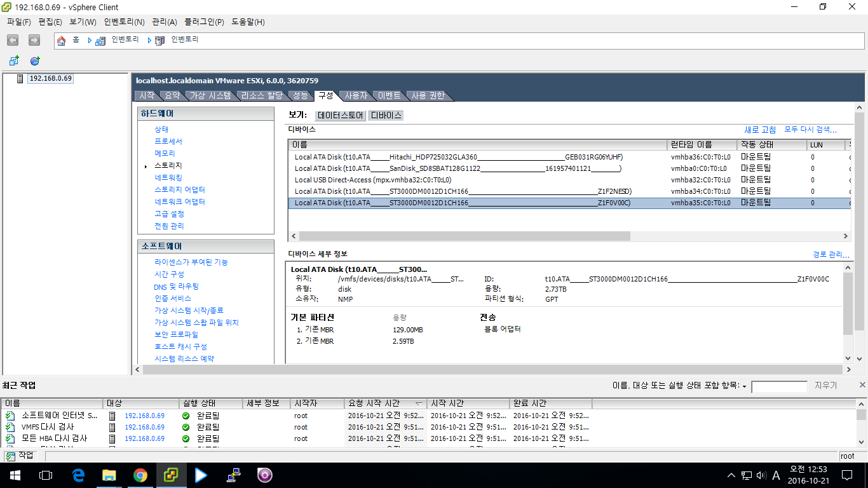This screenshot has height=488, width=868.
Task: Open the 인벤토리(N) menu
Action: 124,22
